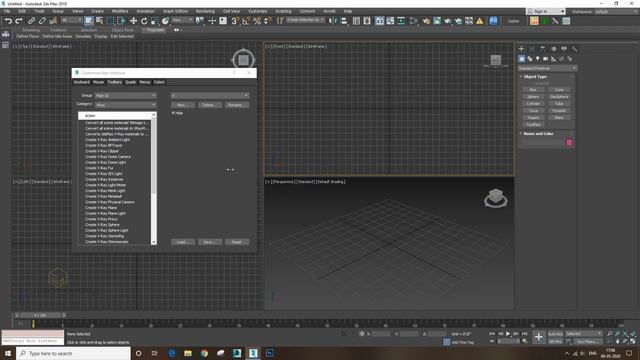This screenshot has width=640, height=360.
Task: Open the Create tab plus icon in command panel
Action: click(x=521, y=49)
